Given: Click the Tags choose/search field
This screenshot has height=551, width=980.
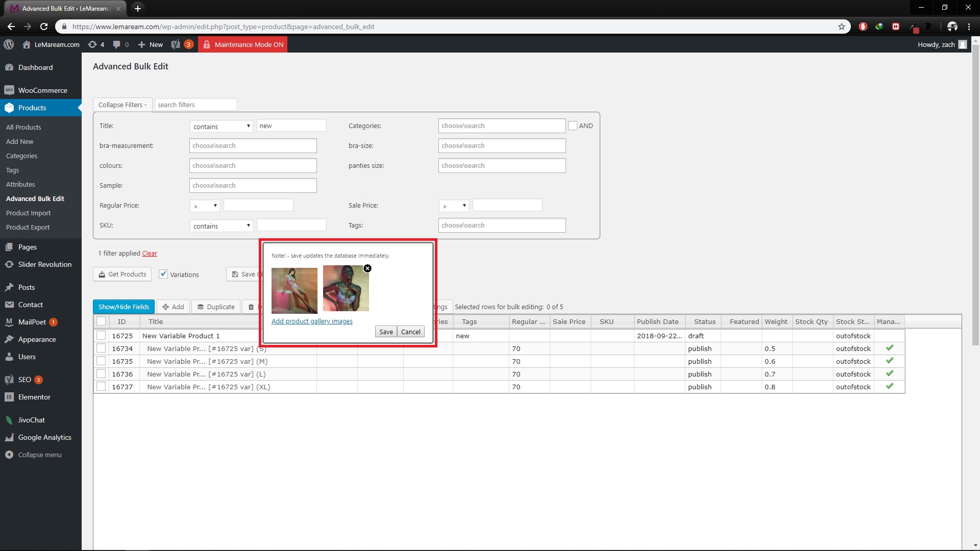Looking at the screenshot, I should pyautogui.click(x=502, y=225).
